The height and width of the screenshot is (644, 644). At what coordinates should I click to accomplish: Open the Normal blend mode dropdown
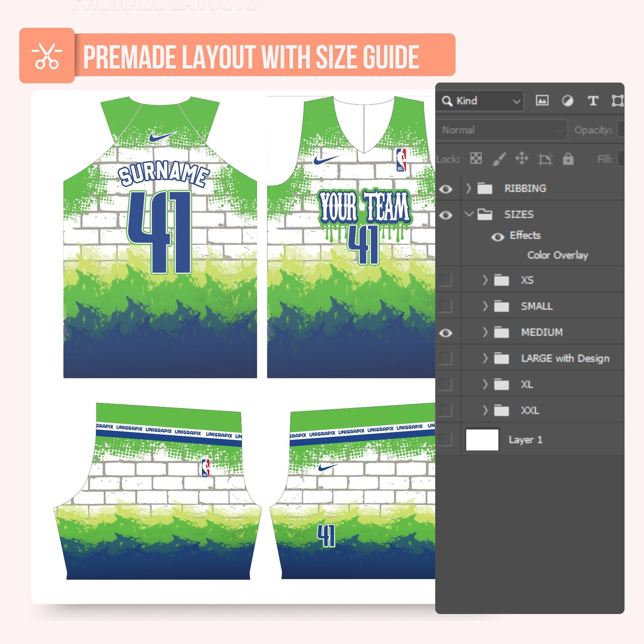point(502,130)
